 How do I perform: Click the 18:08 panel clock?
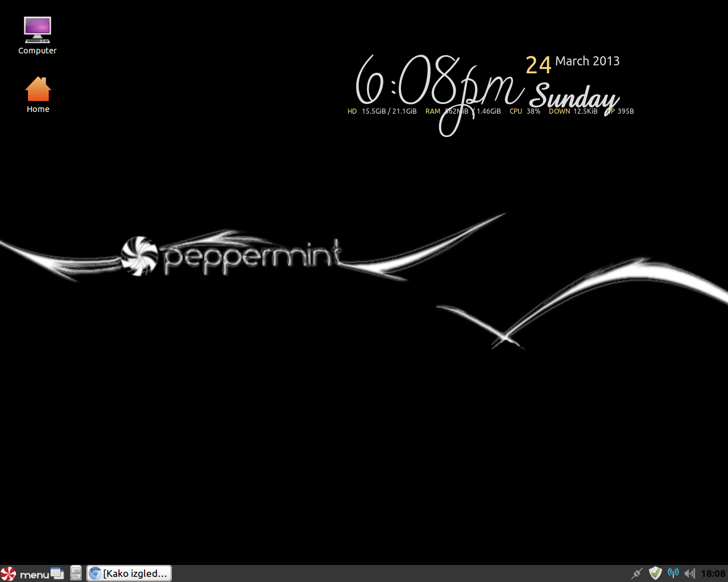coord(713,573)
